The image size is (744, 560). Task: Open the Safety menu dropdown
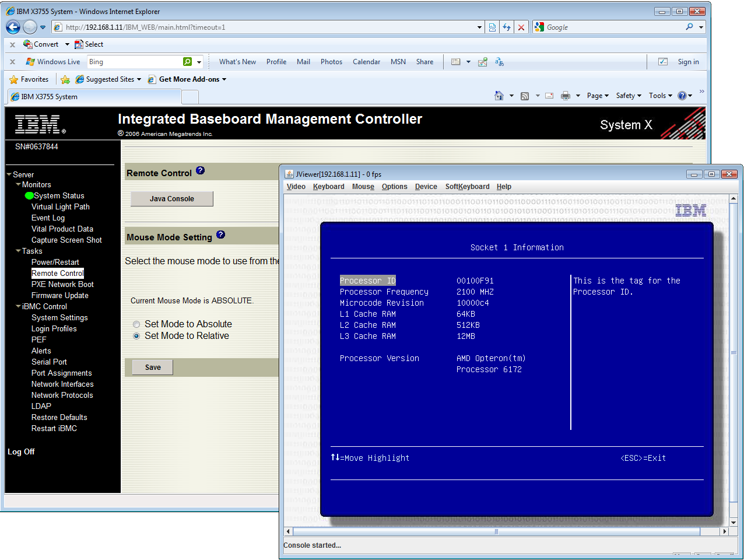pyautogui.click(x=629, y=96)
